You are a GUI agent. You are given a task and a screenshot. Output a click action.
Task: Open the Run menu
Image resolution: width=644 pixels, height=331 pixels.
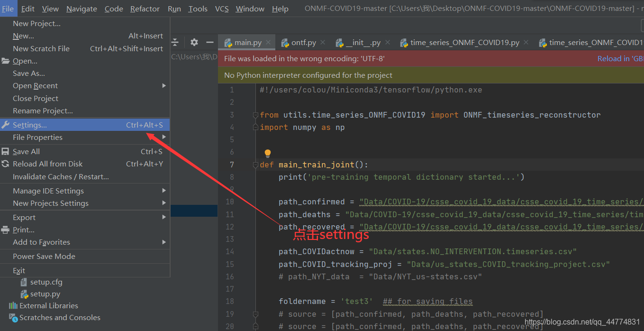[x=174, y=9]
